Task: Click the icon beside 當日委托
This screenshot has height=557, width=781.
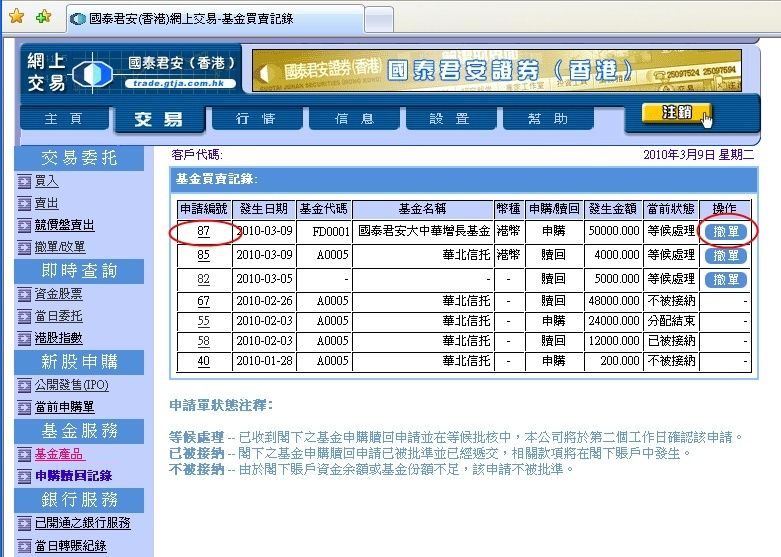Action: 24,316
